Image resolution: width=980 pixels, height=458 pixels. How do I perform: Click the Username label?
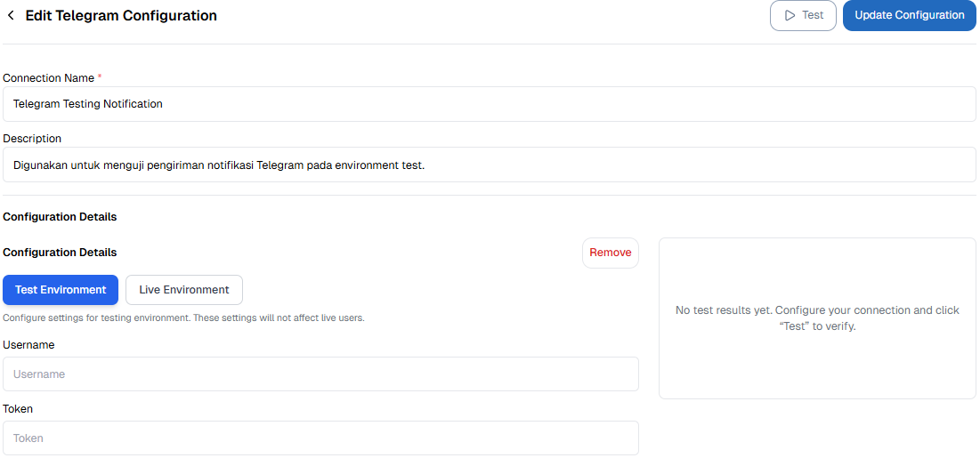(28, 345)
